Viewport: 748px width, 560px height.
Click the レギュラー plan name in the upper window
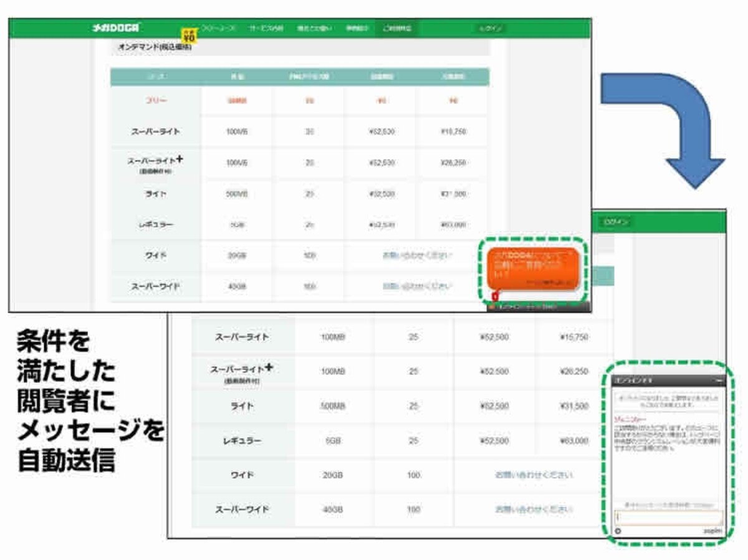156,224
